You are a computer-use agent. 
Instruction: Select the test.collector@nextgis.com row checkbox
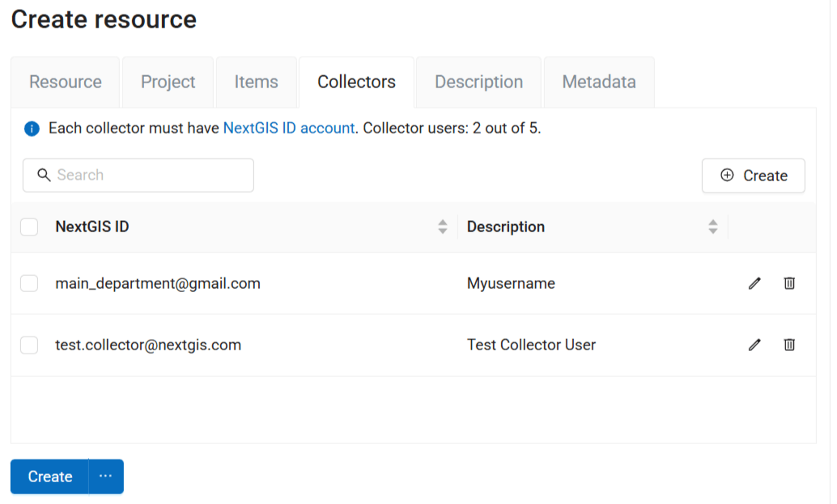[x=29, y=345]
